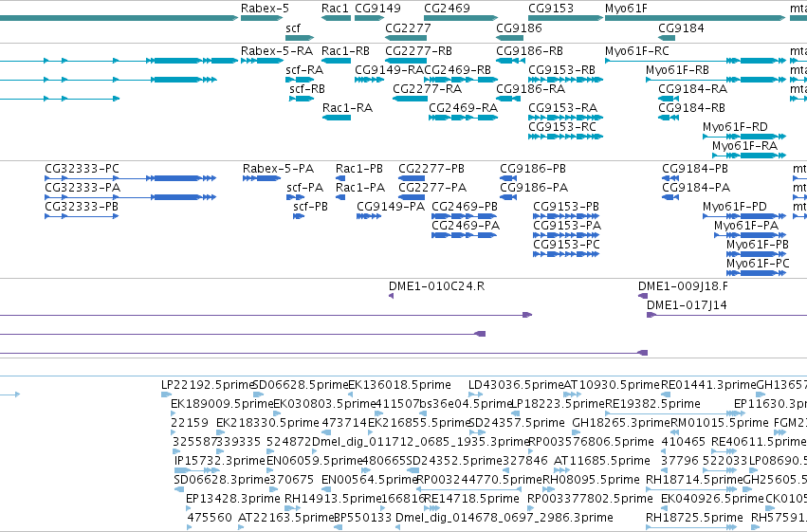Select protein scf-PA

pyautogui.click(x=305, y=188)
